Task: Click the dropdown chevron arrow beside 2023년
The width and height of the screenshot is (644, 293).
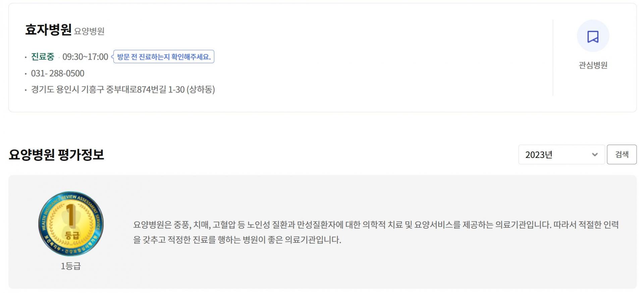Action: point(595,155)
